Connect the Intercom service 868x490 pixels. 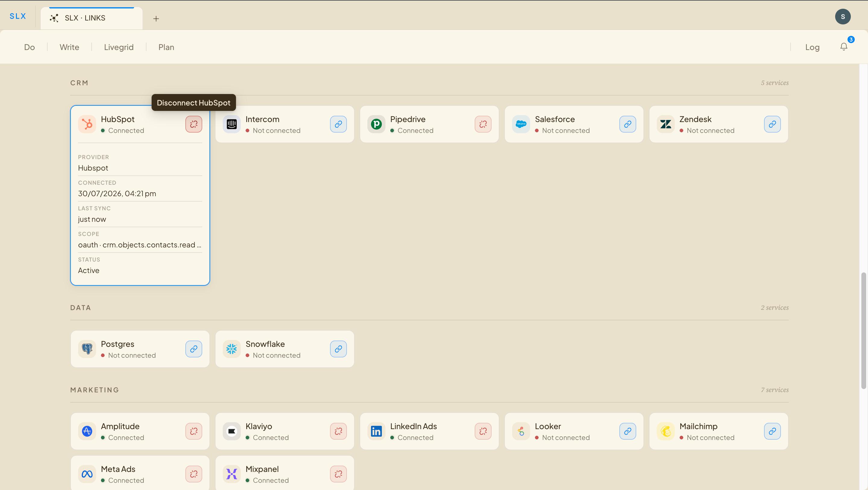tap(338, 124)
